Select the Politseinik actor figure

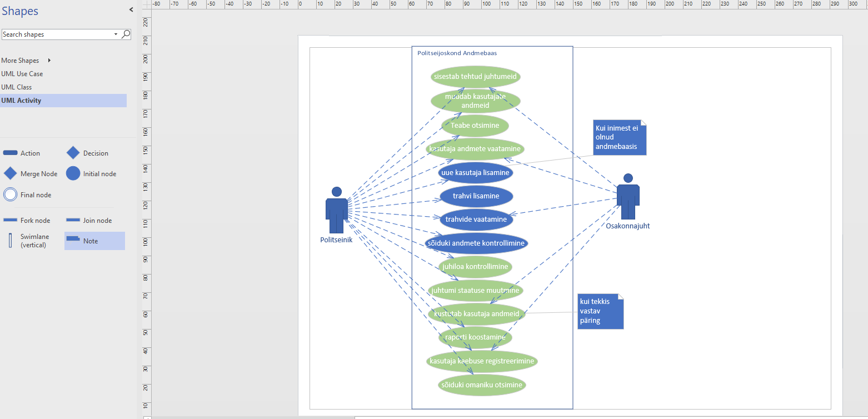(336, 209)
